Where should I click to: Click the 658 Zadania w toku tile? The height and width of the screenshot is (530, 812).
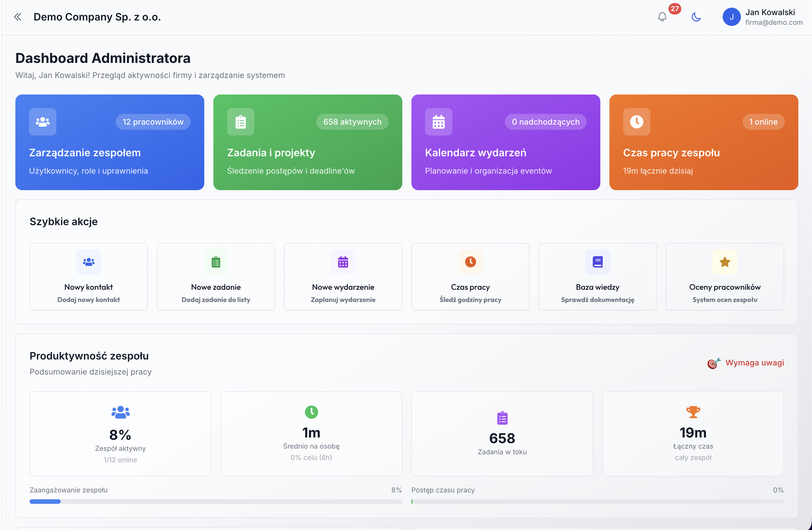coord(502,434)
